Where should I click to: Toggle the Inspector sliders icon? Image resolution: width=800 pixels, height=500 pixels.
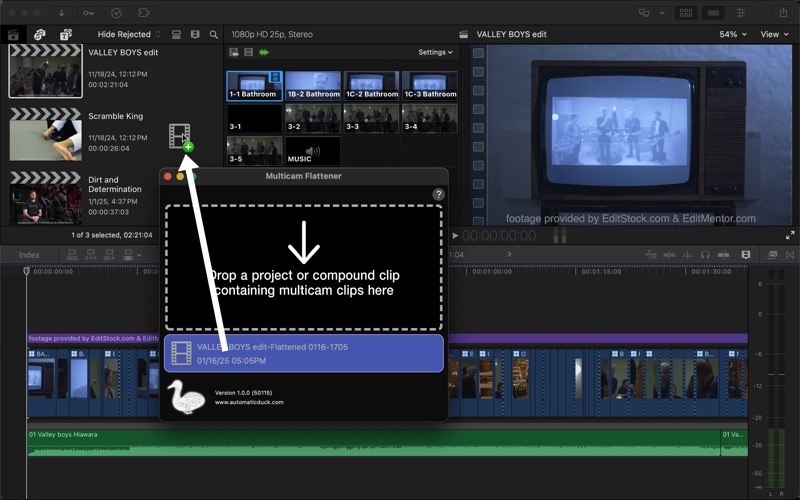[x=741, y=13]
